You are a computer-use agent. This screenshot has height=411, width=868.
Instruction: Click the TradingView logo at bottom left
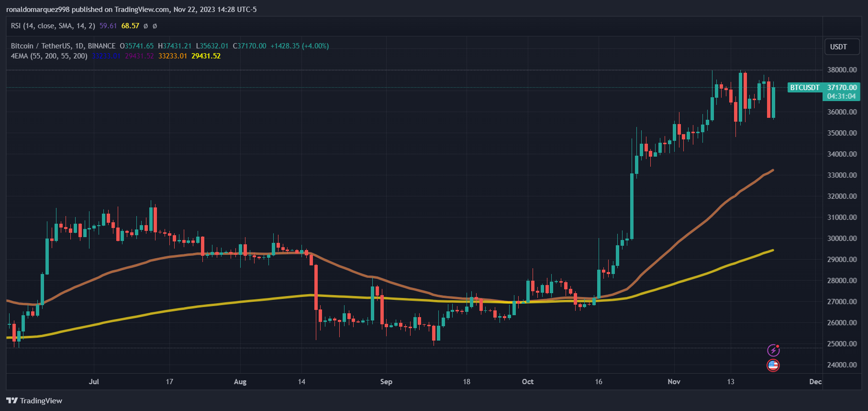pyautogui.click(x=34, y=400)
